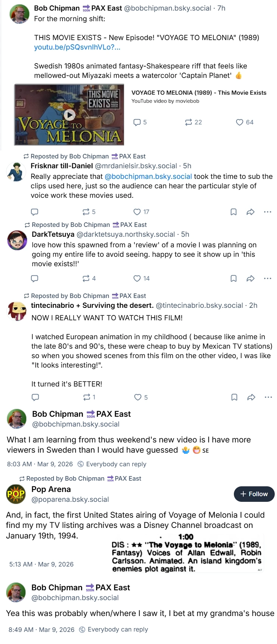Bookmark tintecinabrio's post
Image resolution: width=277 pixels, height=644 pixels.
point(234,397)
